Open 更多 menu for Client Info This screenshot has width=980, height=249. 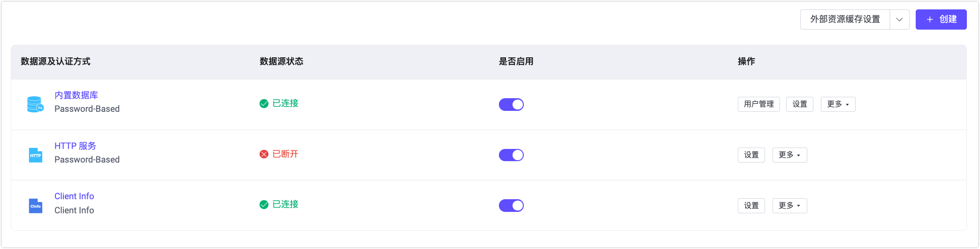click(789, 206)
